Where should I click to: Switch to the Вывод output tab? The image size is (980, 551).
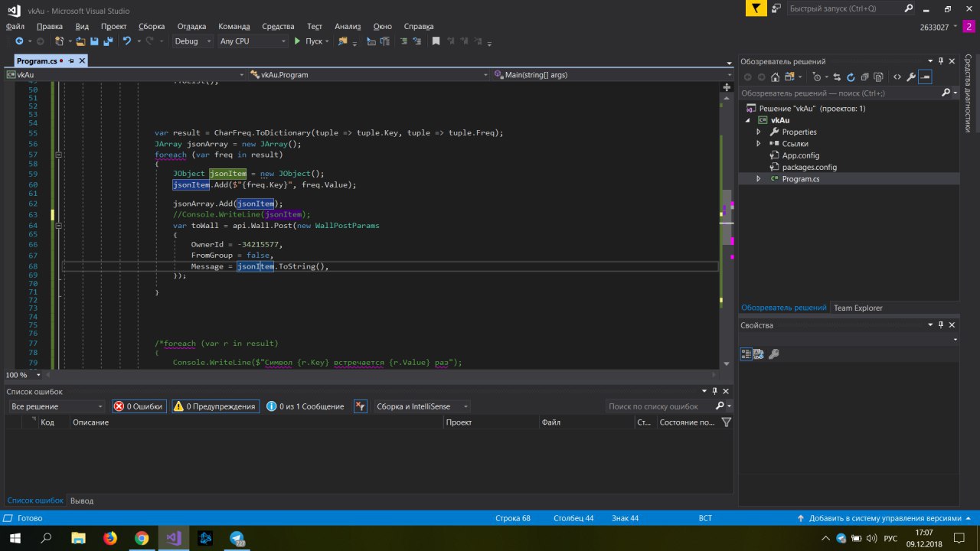coord(82,500)
